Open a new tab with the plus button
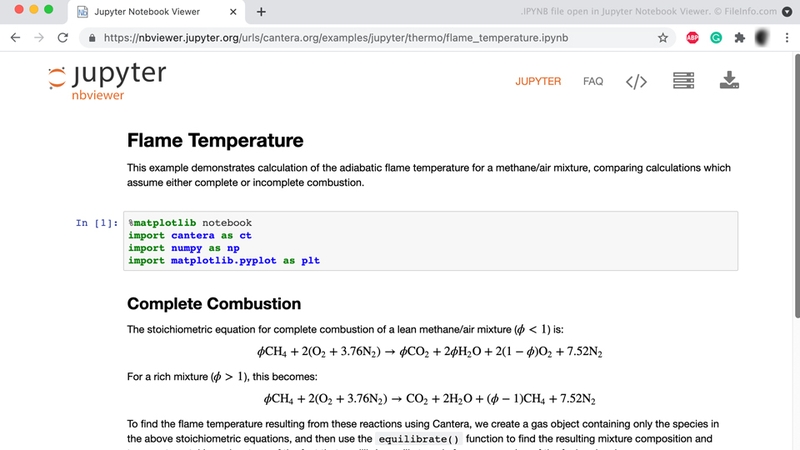Image resolution: width=800 pixels, height=450 pixels. coord(261,12)
